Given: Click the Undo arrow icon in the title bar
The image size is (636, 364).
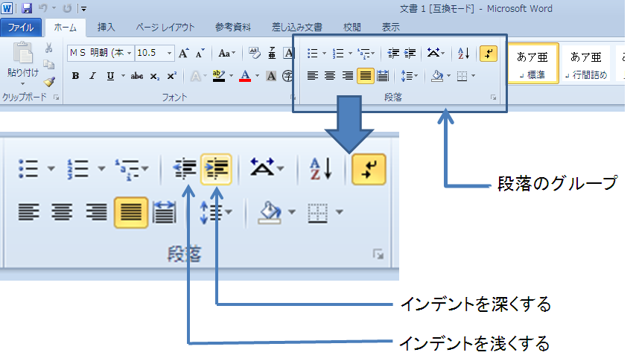Looking at the screenshot, I should pyautogui.click(x=43, y=8).
